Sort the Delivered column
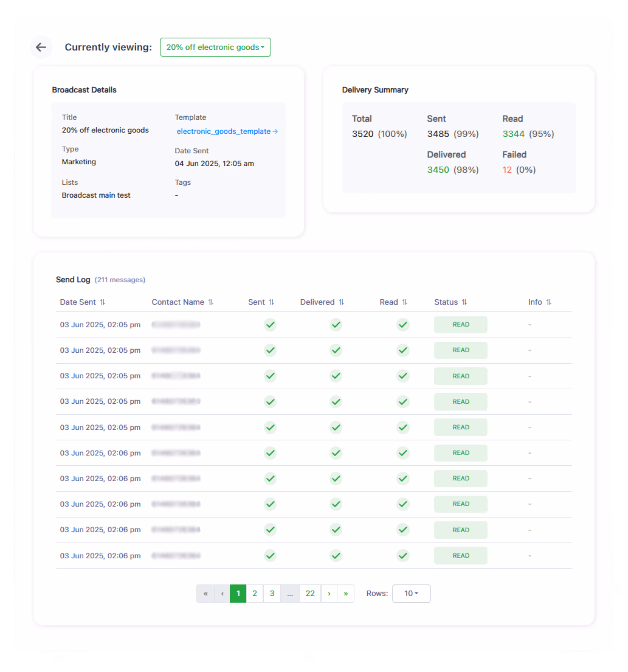 [342, 302]
